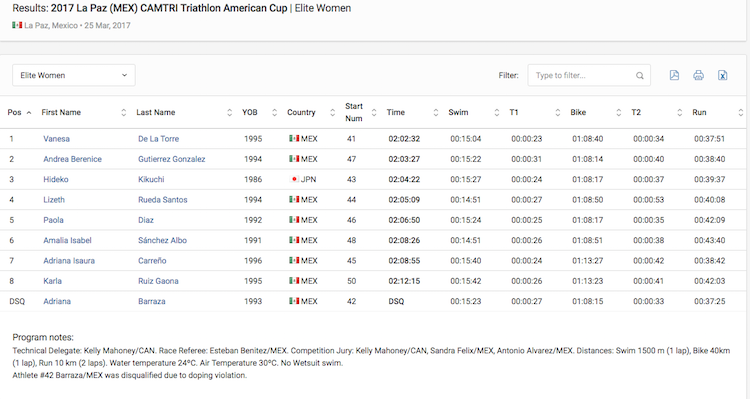The image size is (750, 399).
Task: Open Lizeth athlete profile link
Action: coord(54,200)
